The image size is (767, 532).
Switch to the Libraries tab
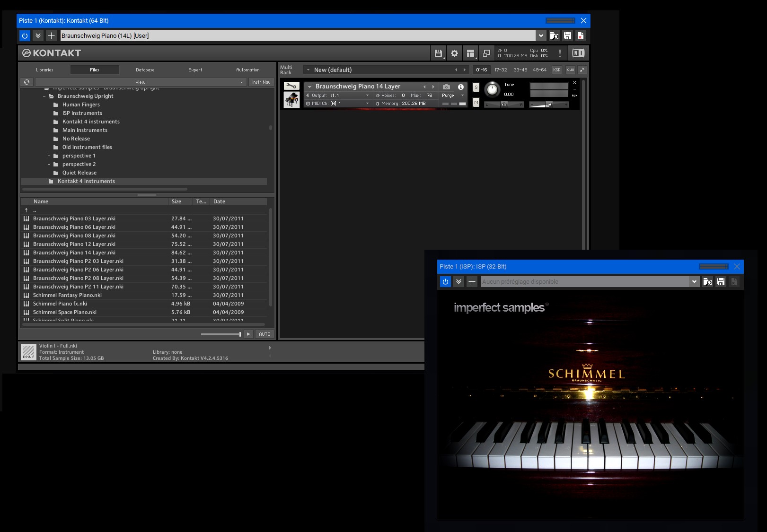point(44,70)
